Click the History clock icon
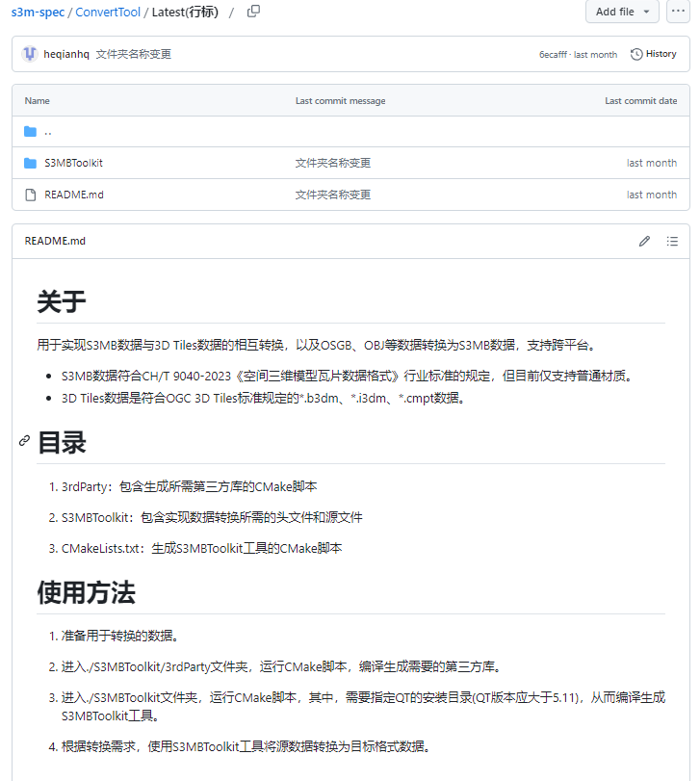The width and height of the screenshot is (700, 781). (x=636, y=54)
